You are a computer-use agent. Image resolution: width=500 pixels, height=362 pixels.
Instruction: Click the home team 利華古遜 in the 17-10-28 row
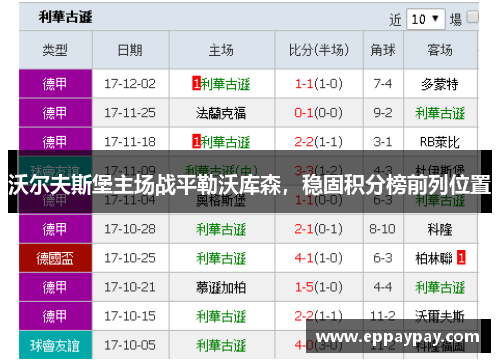pyautogui.click(x=221, y=229)
